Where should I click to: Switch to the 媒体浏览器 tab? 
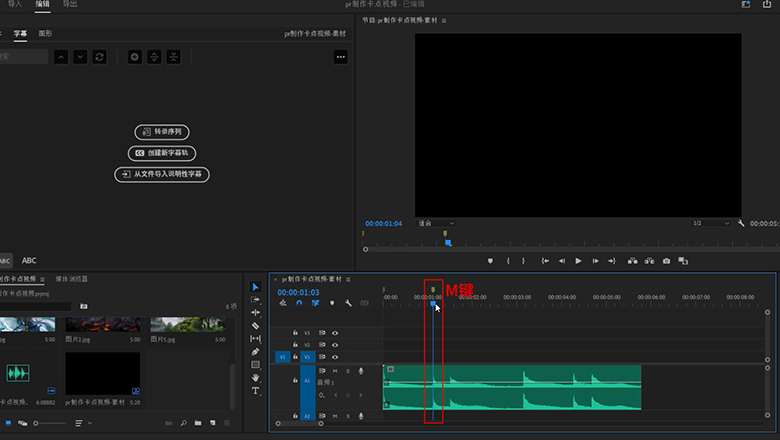coord(72,279)
